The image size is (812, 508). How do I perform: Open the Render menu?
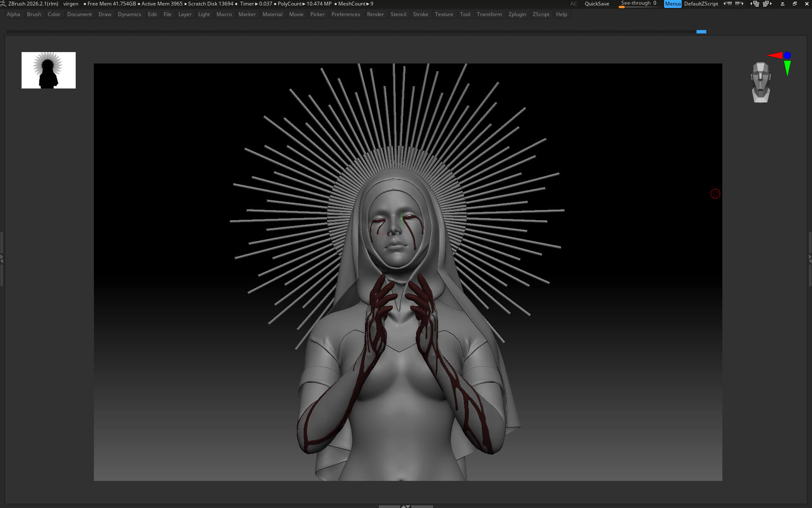(x=375, y=14)
